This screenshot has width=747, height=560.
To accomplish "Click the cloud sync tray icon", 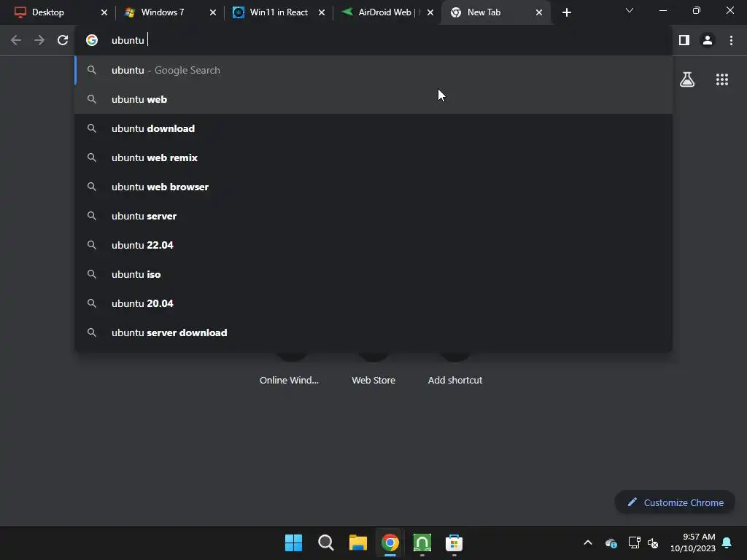I will tap(611, 542).
